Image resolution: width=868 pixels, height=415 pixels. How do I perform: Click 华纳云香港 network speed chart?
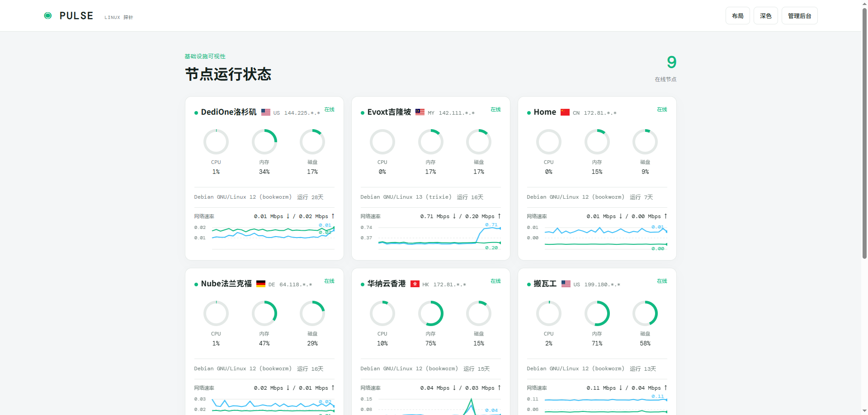point(431,405)
